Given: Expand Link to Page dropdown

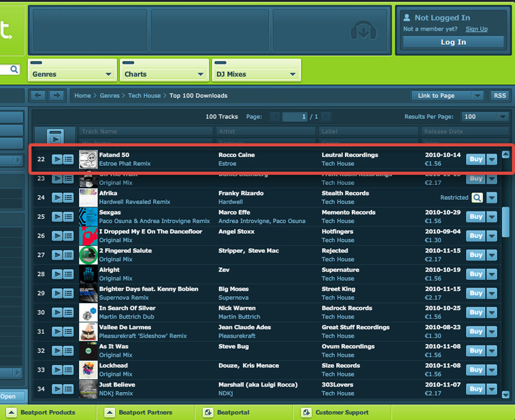Looking at the screenshot, I should coord(447,96).
